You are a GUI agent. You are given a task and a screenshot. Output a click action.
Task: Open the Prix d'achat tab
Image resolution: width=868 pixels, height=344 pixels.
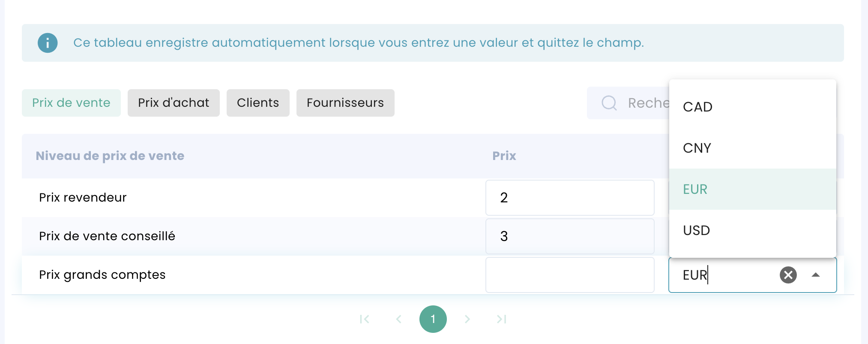(174, 103)
